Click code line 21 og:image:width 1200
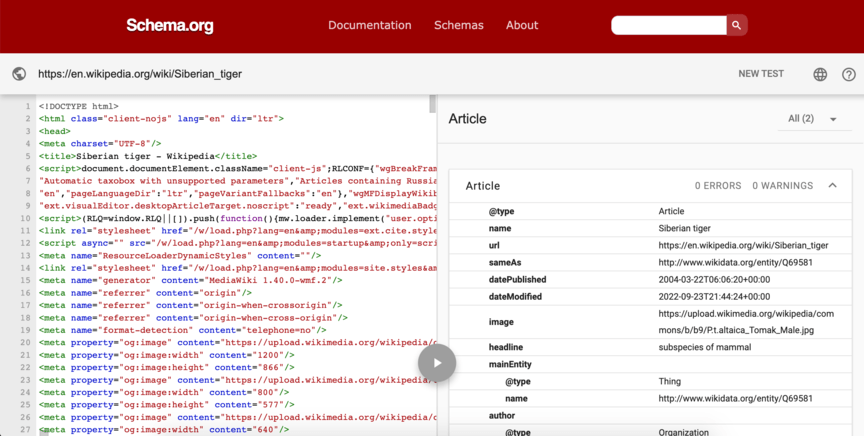 (166, 355)
